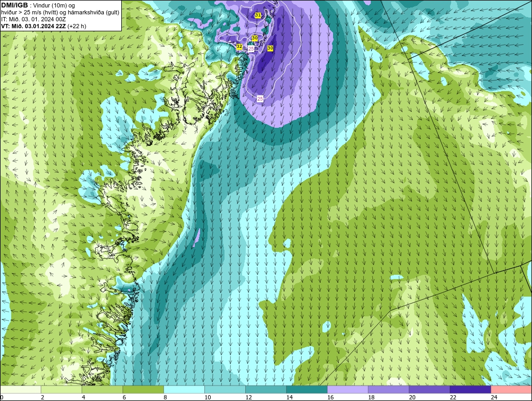Click the white '25' label beside yellow 32
The image size is (532, 401).
(251, 49)
